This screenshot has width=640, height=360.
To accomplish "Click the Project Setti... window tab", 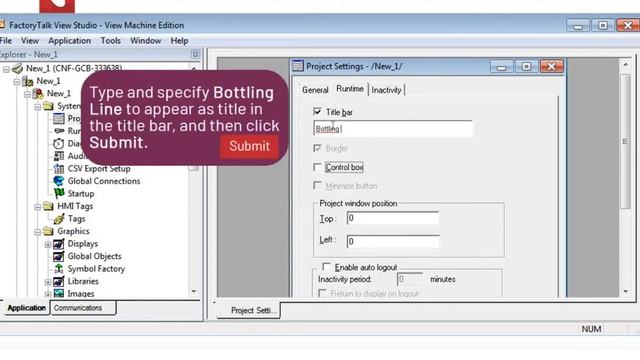I will point(250,311).
